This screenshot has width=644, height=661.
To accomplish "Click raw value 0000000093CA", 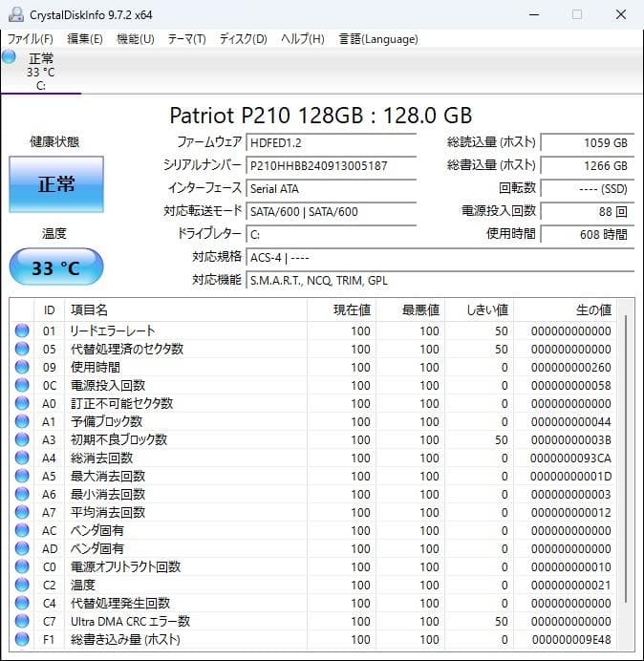I will pyautogui.click(x=570, y=458).
